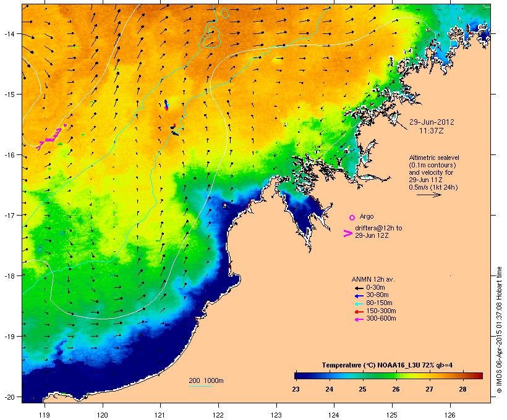Click the 150-300m depth label

point(381,311)
